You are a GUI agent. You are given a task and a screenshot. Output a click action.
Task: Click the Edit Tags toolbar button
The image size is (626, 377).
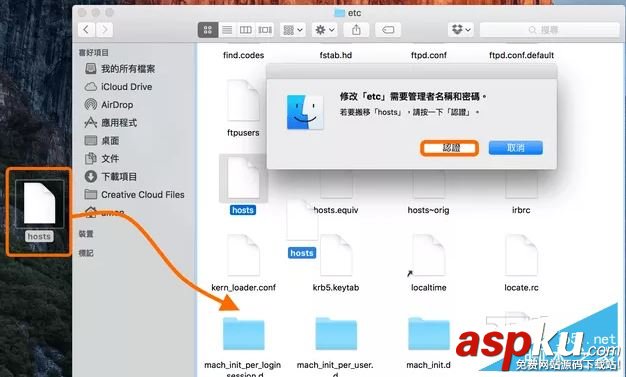click(x=388, y=30)
